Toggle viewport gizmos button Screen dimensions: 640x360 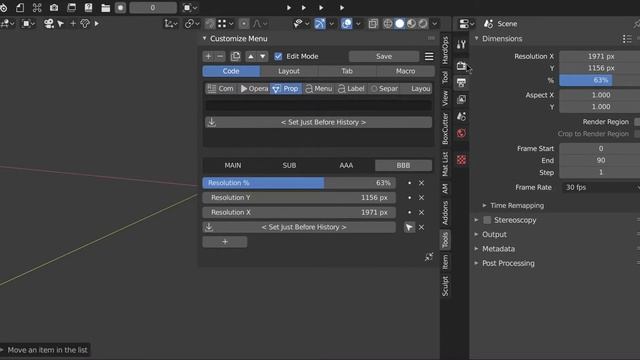(x=320, y=24)
